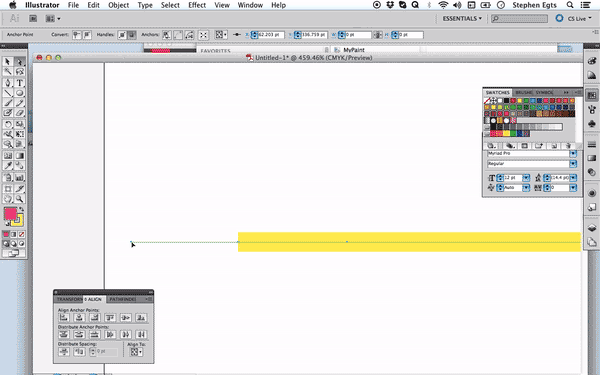This screenshot has width=600, height=375.
Task: Select the Zoom tool in toolbox
Action: pos(20,199)
